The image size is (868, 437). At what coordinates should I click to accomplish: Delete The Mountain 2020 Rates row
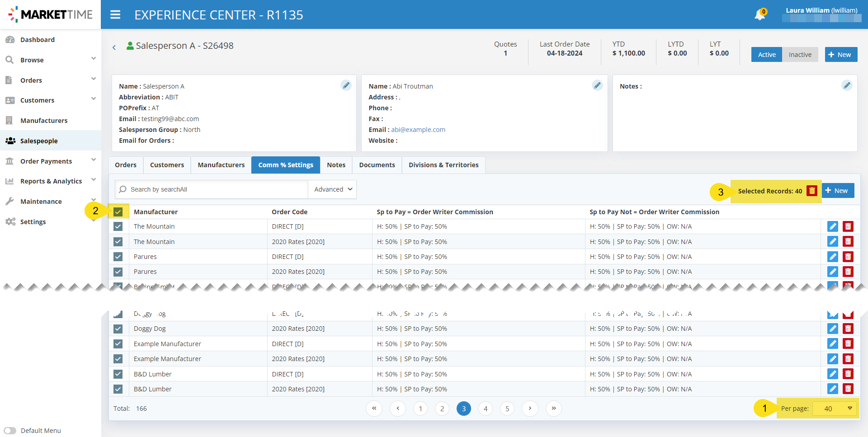848,241
